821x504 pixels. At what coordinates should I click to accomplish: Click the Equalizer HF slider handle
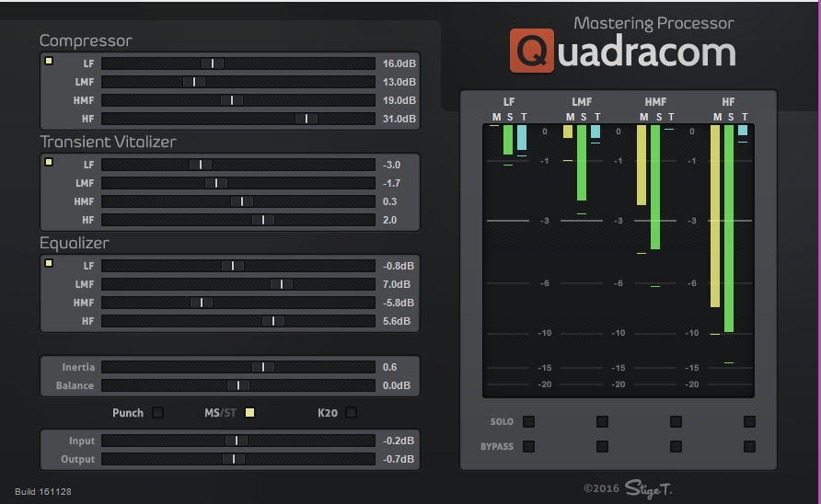click(273, 321)
